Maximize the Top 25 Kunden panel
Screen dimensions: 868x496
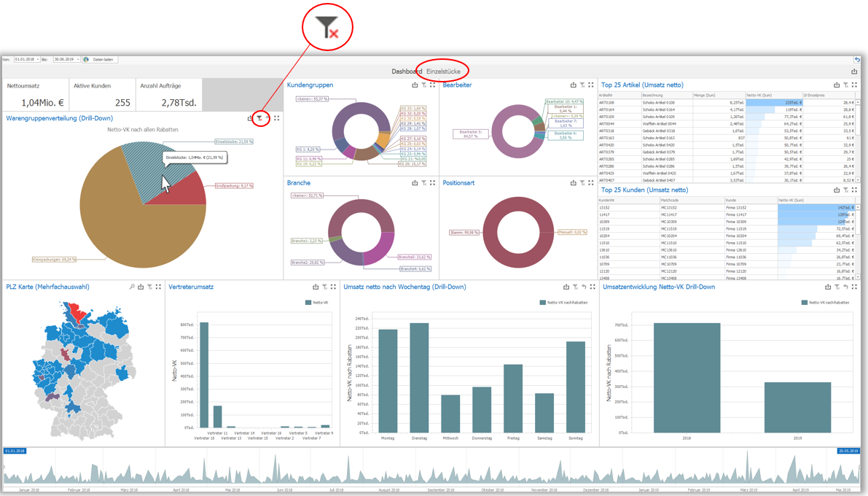(854, 190)
